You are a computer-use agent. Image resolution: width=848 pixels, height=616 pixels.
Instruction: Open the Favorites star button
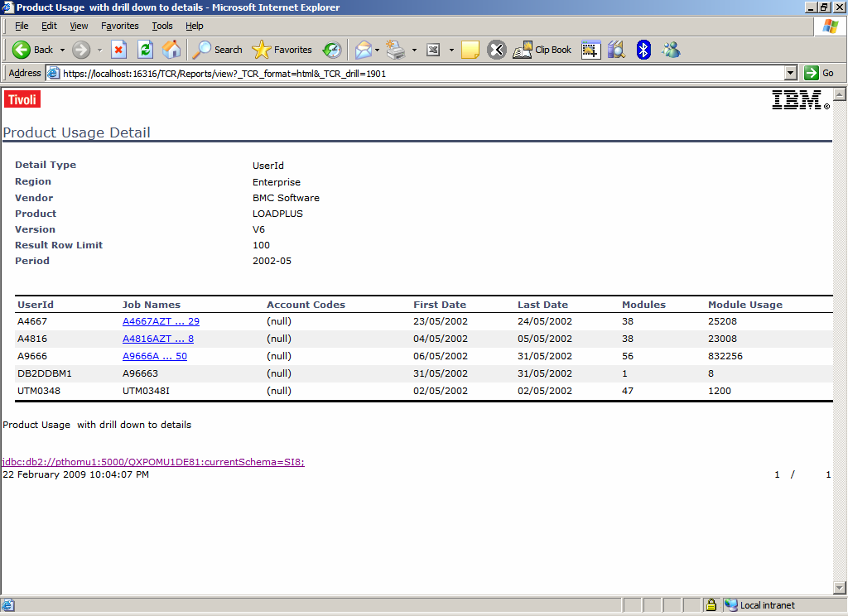[282, 50]
